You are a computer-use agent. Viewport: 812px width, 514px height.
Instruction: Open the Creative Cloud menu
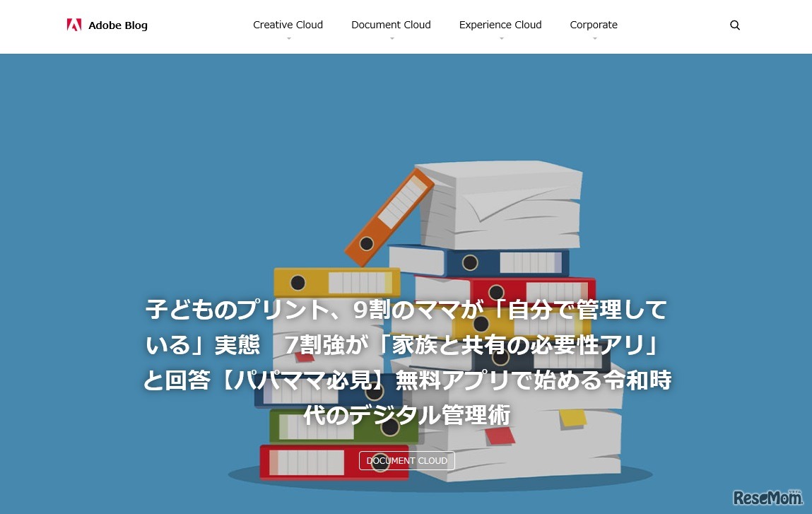click(288, 24)
